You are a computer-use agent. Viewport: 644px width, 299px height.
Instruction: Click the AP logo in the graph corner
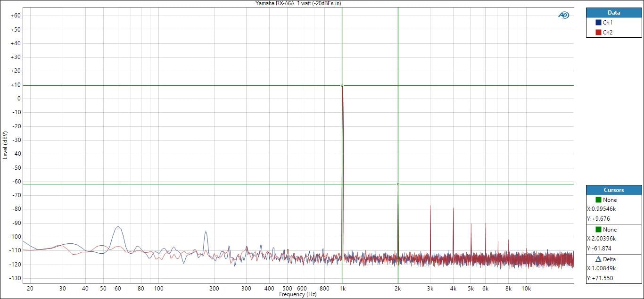pyautogui.click(x=563, y=15)
